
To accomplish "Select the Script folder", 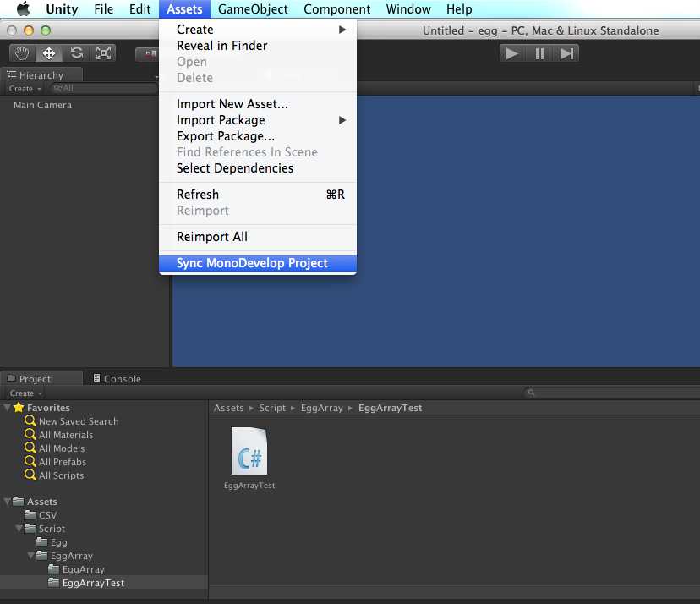I will coord(52,529).
